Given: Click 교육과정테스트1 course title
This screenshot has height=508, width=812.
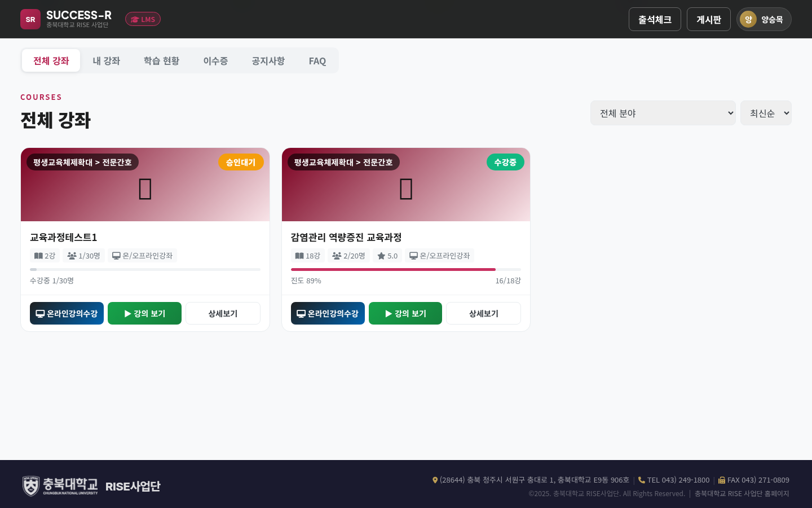Looking at the screenshot, I should pos(64,237).
